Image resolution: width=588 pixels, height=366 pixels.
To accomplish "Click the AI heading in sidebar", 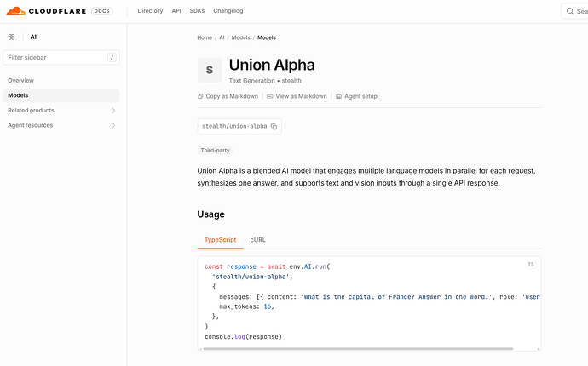I will 33,37.
